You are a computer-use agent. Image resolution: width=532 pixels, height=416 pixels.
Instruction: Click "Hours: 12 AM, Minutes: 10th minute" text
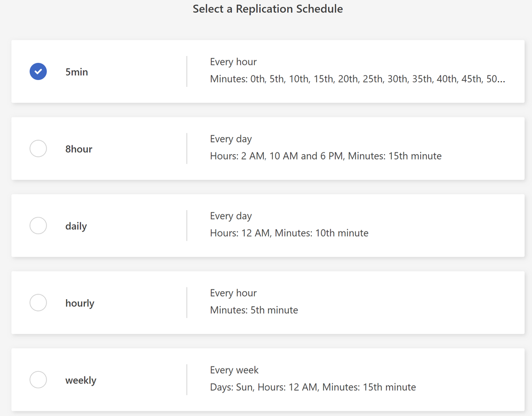coord(289,233)
